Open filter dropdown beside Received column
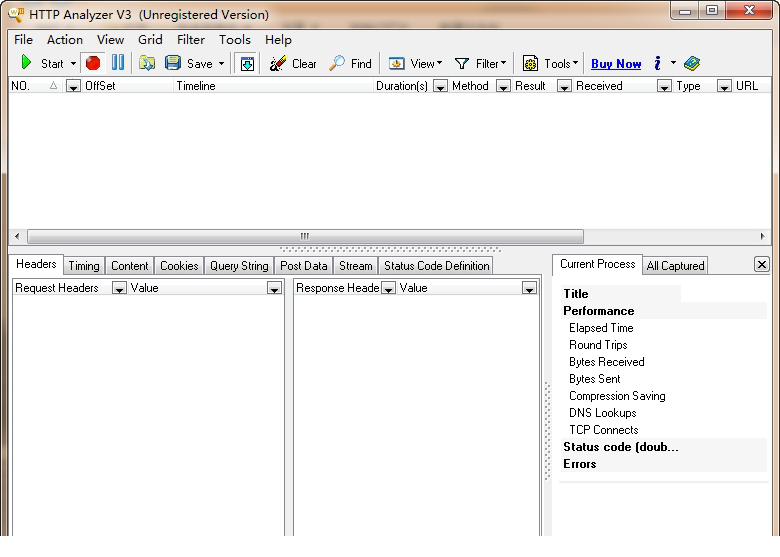 [564, 87]
